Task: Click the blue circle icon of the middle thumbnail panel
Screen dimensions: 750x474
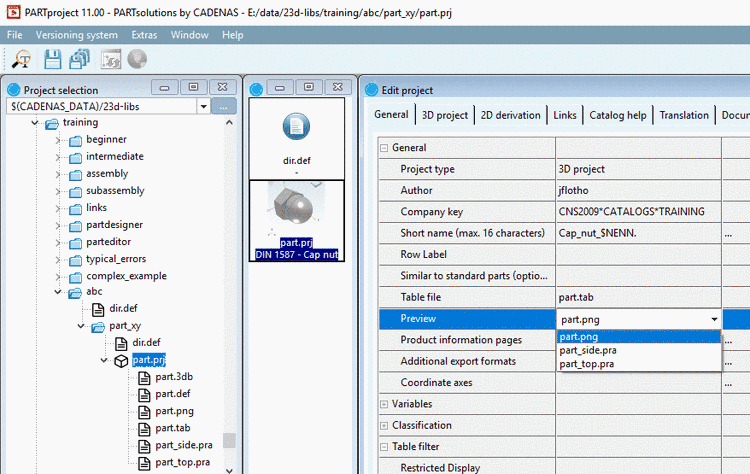Action: (x=256, y=89)
